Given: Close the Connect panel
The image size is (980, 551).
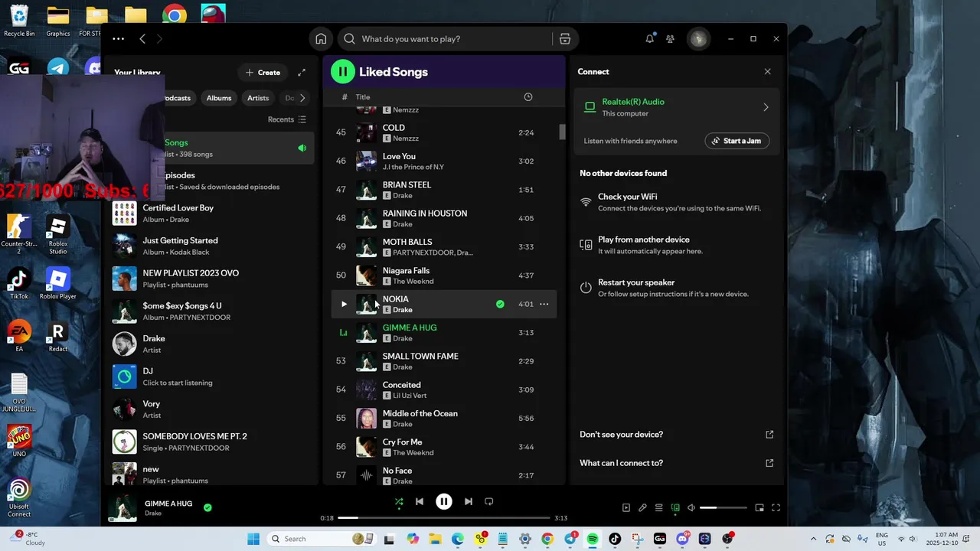Looking at the screenshot, I should point(768,72).
